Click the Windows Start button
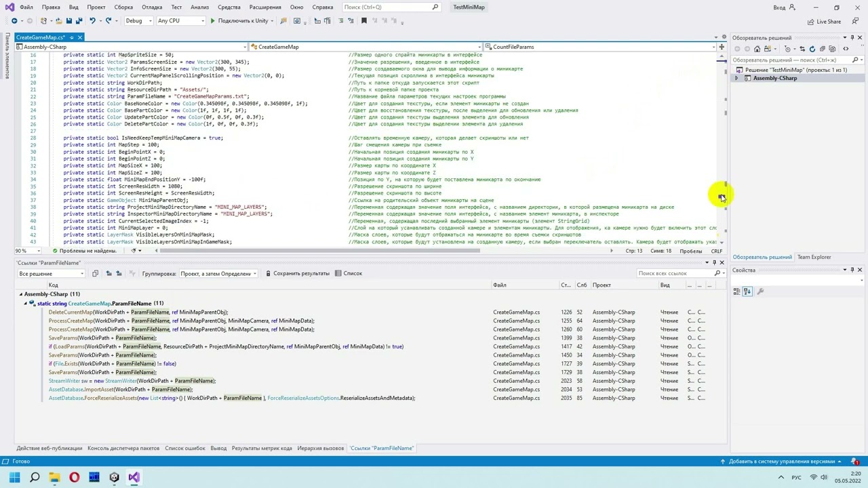This screenshot has height=488, width=868. click(15, 478)
